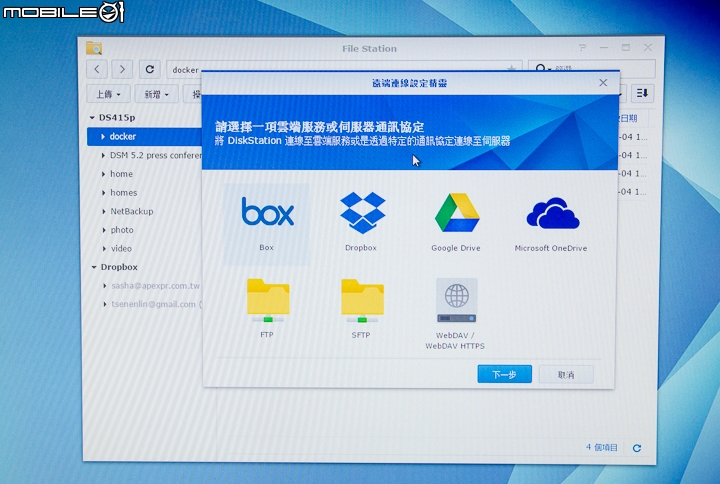Select the tsenenlin@gmail.com Dropbox account
Viewport: 720px width, 484px height.
tap(155, 304)
